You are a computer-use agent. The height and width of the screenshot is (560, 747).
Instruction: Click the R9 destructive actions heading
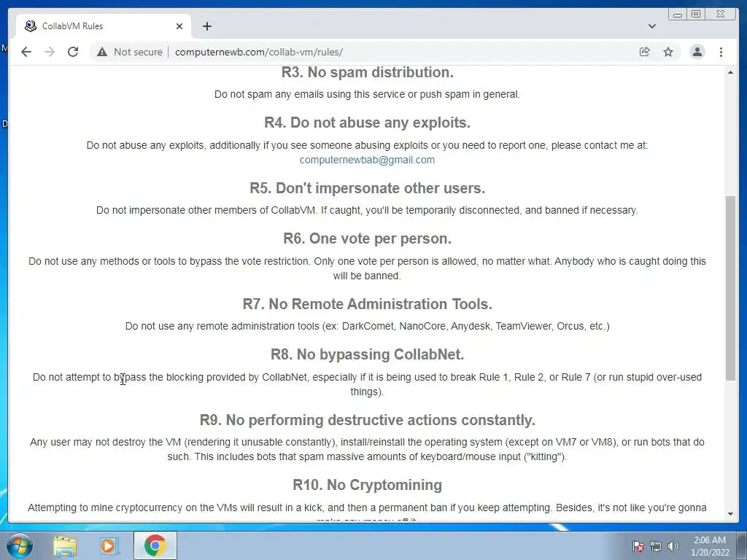pyautogui.click(x=368, y=420)
